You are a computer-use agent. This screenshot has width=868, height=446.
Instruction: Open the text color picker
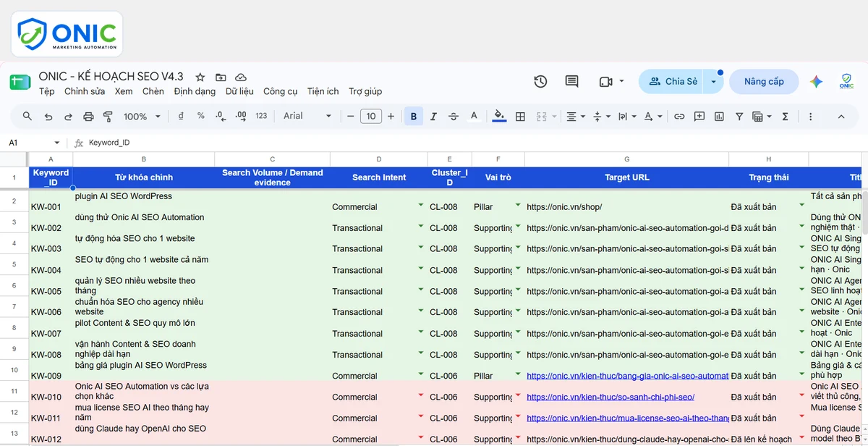(474, 116)
